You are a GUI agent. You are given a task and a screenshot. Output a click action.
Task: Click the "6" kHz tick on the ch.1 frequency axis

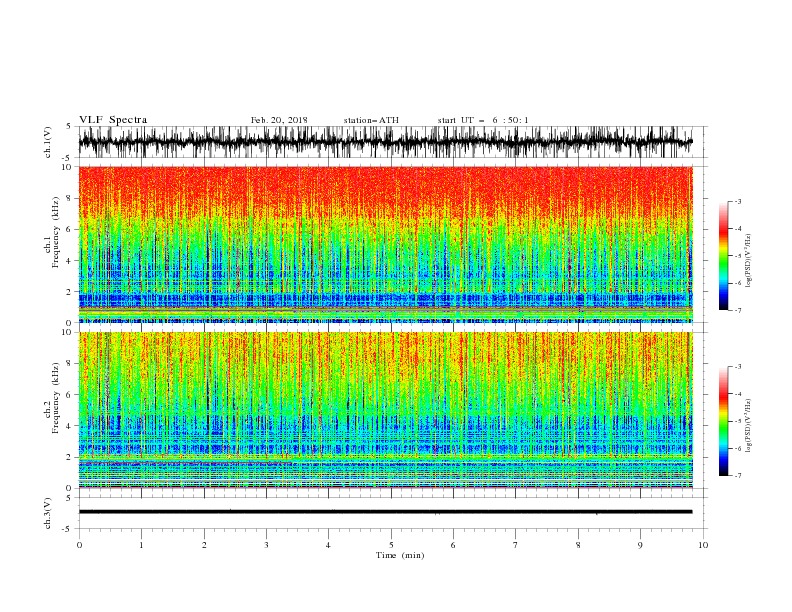(x=69, y=229)
